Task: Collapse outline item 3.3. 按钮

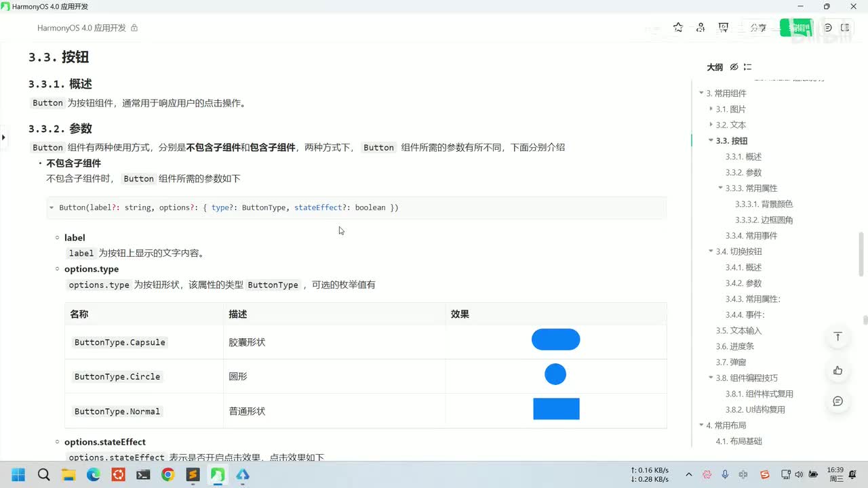Action: click(711, 141)
